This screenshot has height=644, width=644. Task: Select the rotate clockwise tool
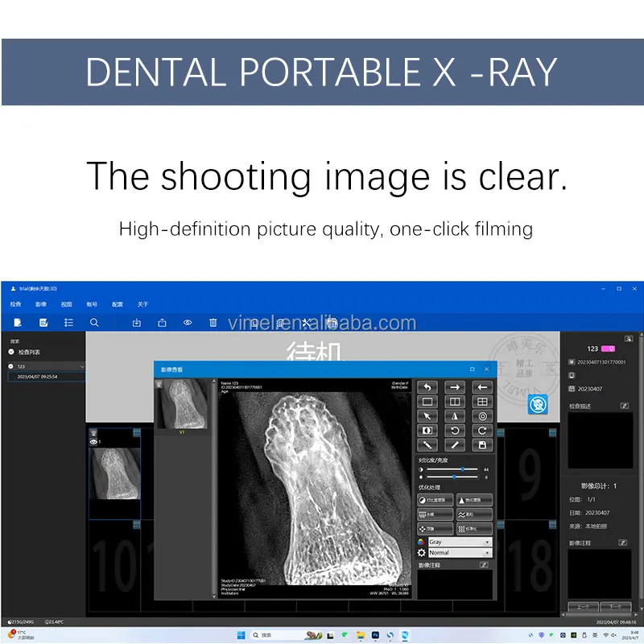click(483, 431)
